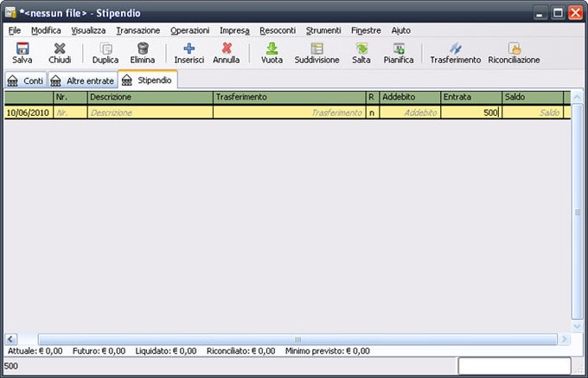588x378 pixels.
Task: Click the Saldo column header
Action: tap(533, 97)
